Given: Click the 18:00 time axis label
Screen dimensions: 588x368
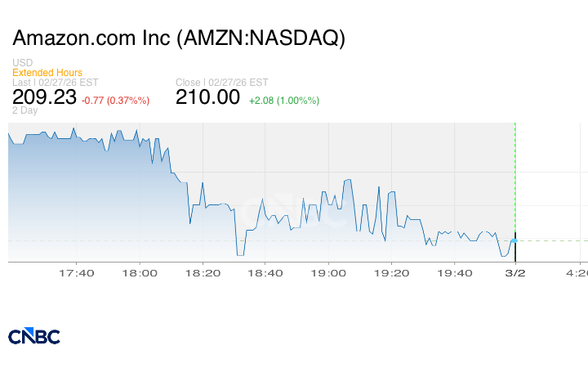Looking at the screenshot, I should point(140,273).
